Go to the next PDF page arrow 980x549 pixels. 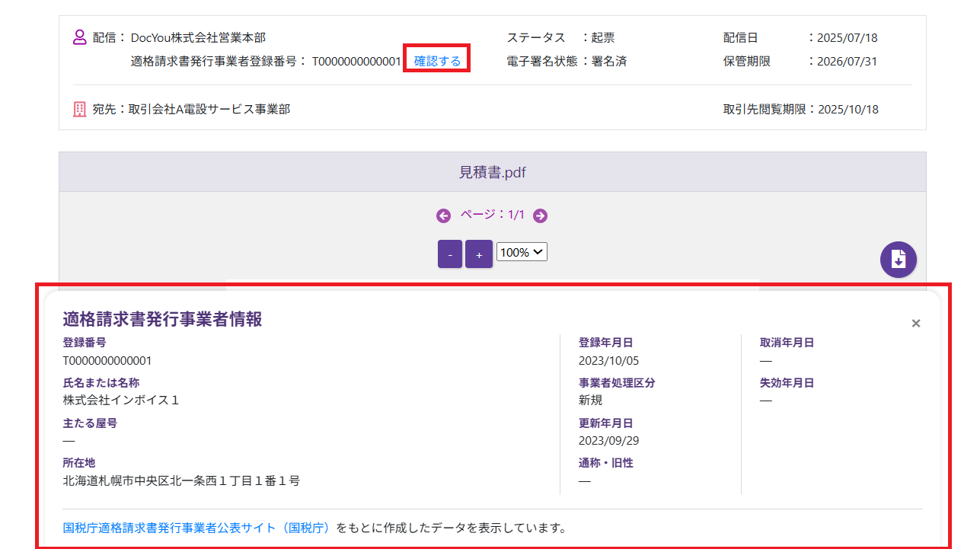(540, 216)
